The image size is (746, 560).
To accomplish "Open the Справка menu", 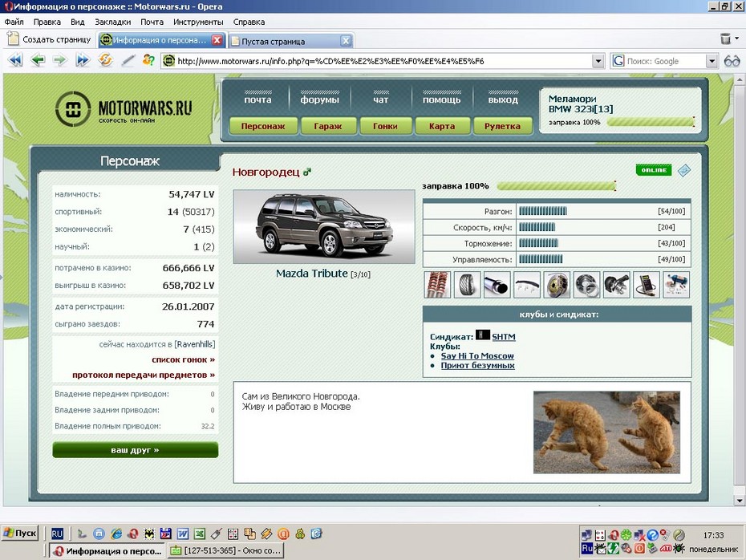I will 249,22.
